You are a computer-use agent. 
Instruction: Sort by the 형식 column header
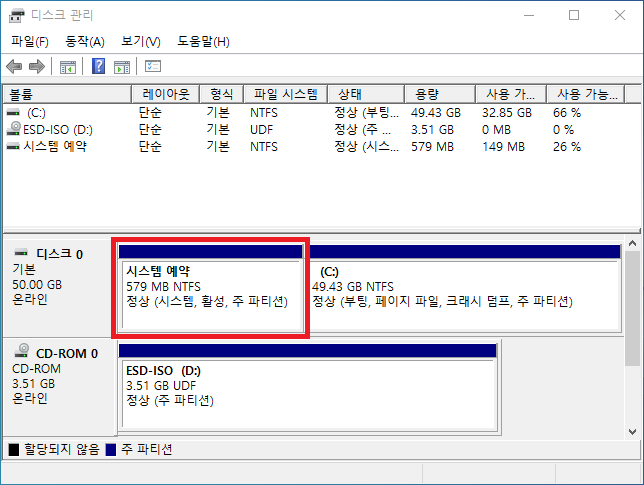tap(221, 94)
